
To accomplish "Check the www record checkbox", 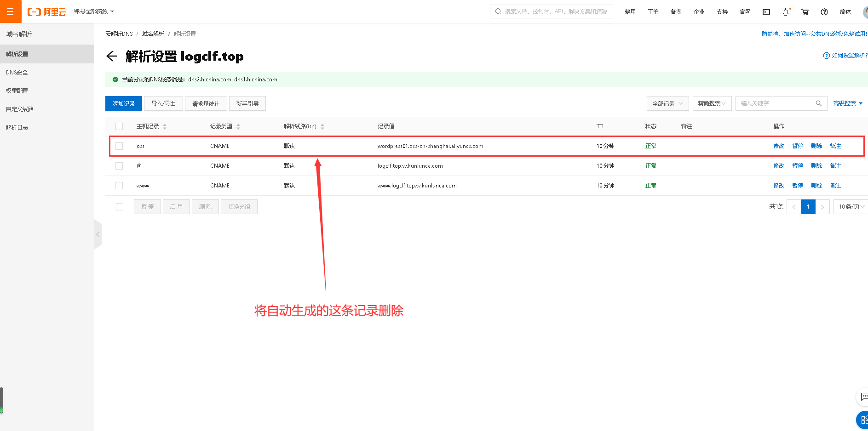I will pyautogui.click(x=119, y=186).
